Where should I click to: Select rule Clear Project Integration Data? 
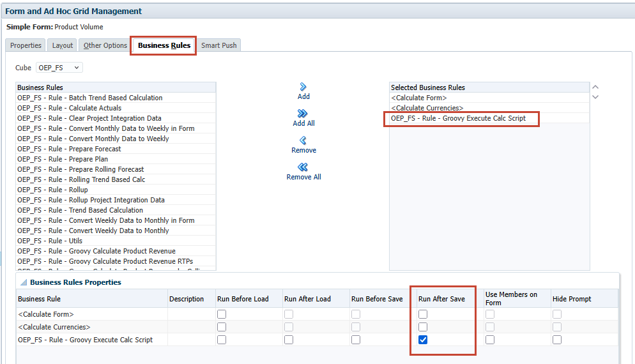116,118
